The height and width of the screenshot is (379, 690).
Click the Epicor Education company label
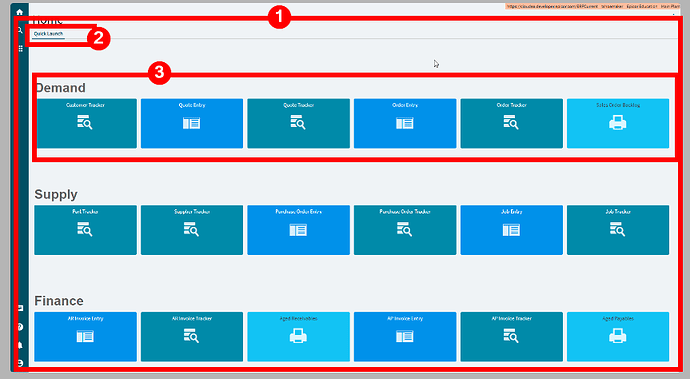click(642, 7)
